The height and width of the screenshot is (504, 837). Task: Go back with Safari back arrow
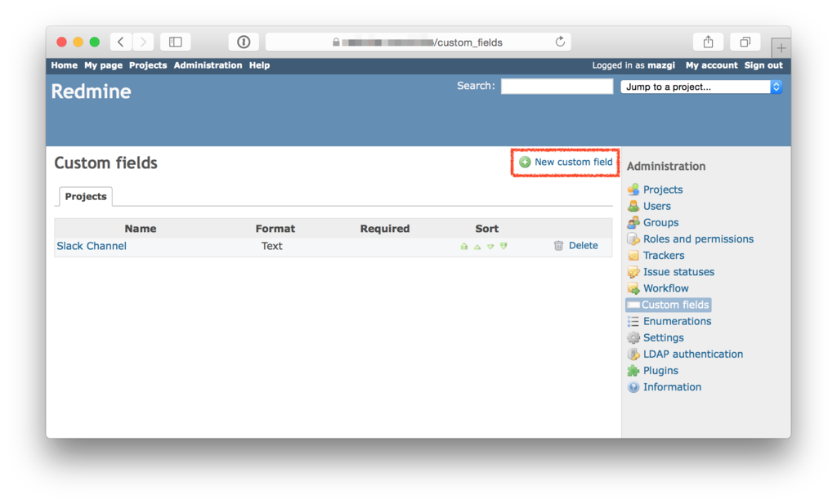[121, 42]
